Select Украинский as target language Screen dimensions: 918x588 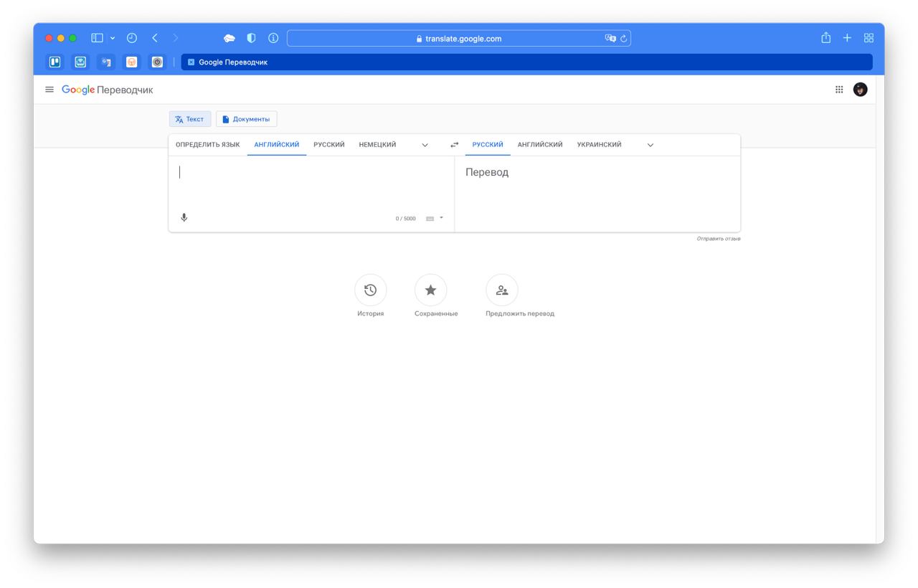tap(599, 145)
